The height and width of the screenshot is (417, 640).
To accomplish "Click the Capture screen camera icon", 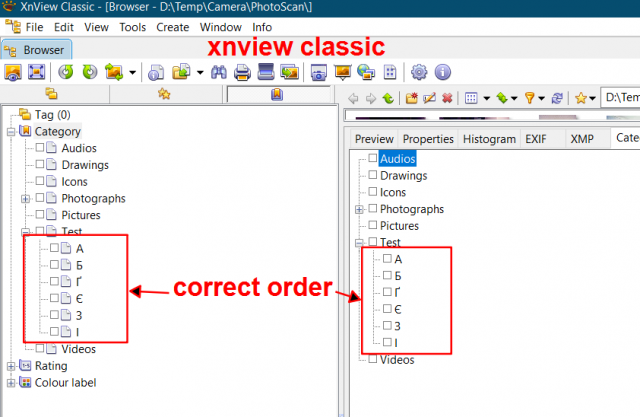I will click(x=318, y=73).
